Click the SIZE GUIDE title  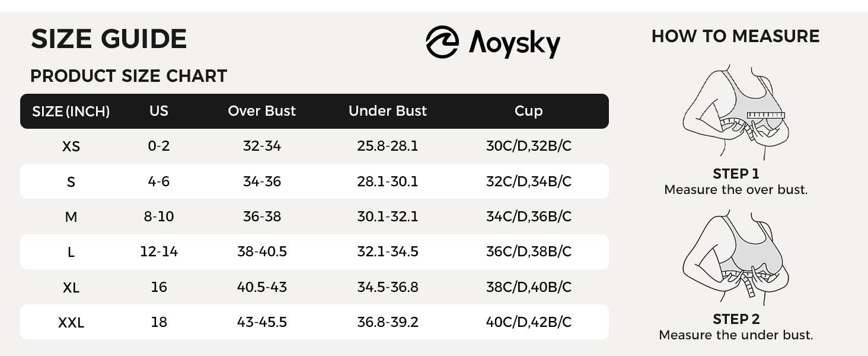click(x=109, y=39)
